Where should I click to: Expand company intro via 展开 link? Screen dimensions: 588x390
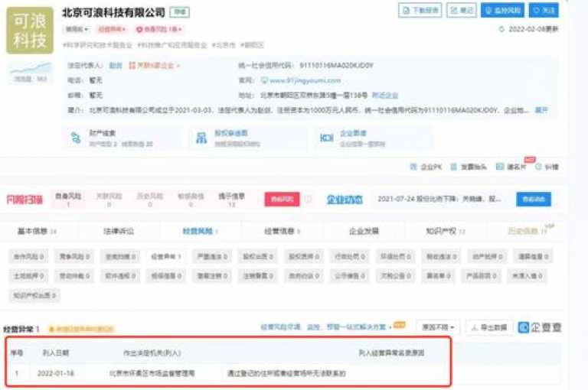pos(541,110)
